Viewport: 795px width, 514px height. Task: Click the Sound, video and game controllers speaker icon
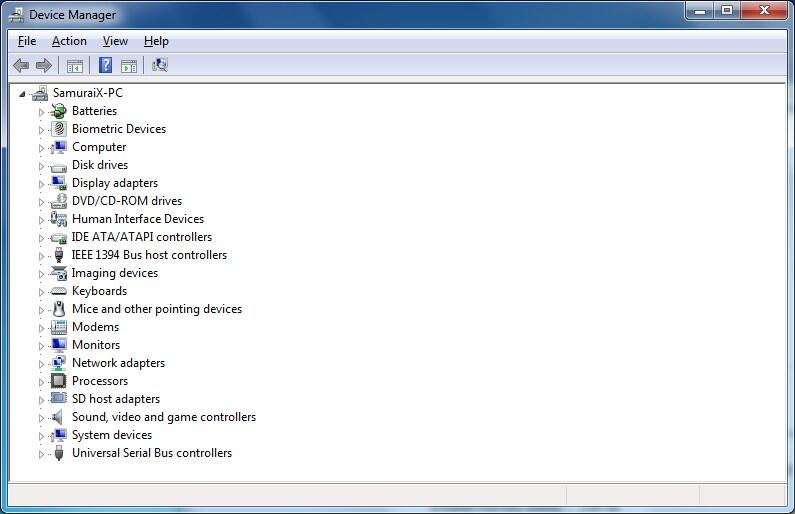pyautogui.click(x=57, y=417)
